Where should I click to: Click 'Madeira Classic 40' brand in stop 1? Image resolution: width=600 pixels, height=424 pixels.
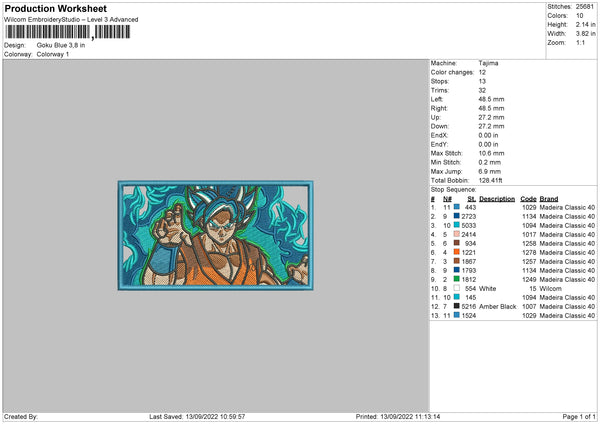pos(567,207)
